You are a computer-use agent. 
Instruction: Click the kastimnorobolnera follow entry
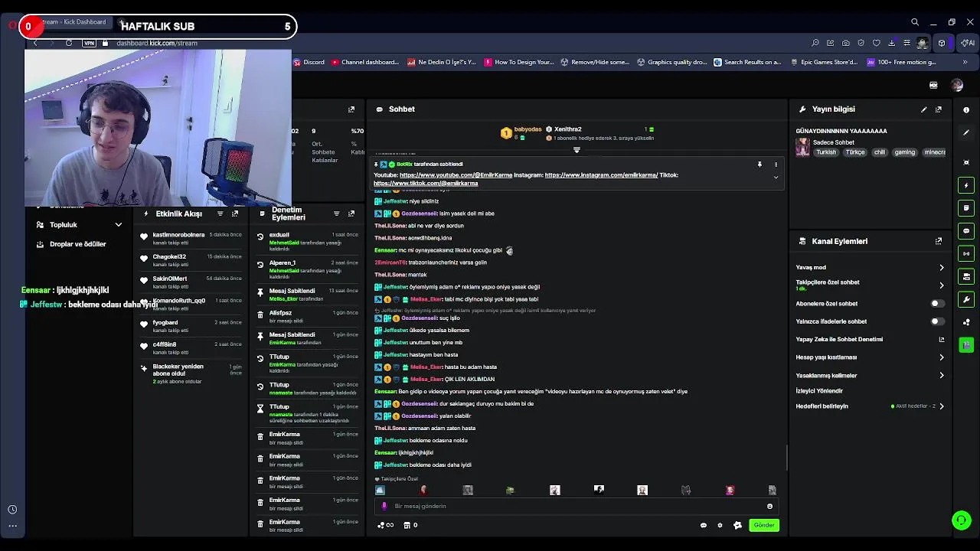191,238
